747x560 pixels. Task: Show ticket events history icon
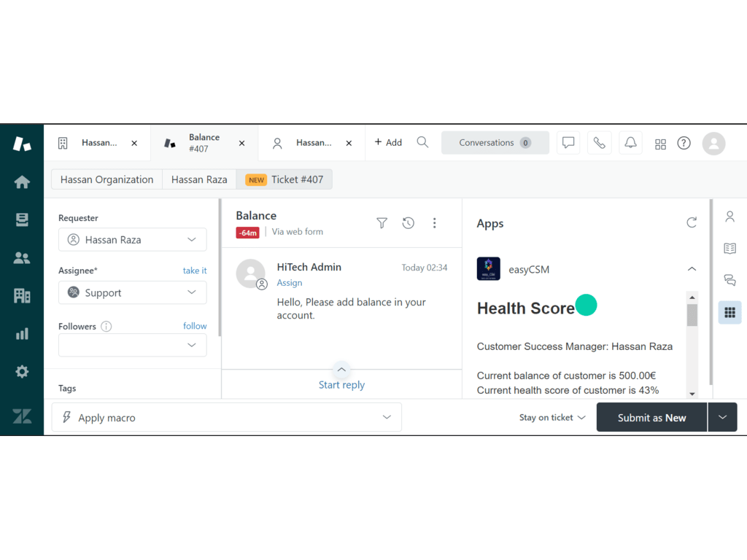point(409,223)
